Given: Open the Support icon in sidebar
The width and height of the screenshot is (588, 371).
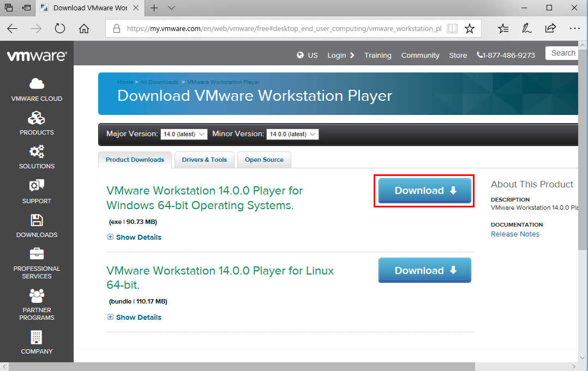Looking at the screenshot, I should coord(37,186).
